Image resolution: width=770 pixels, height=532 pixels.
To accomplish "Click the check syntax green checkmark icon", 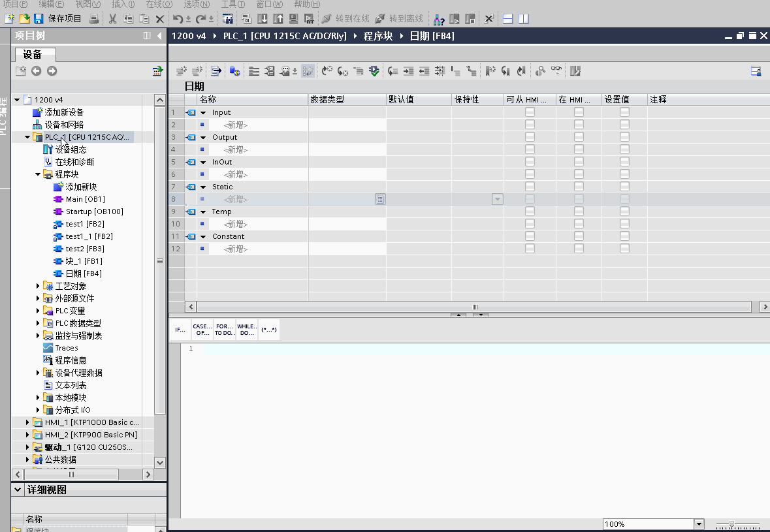I will tap(374, 70).
